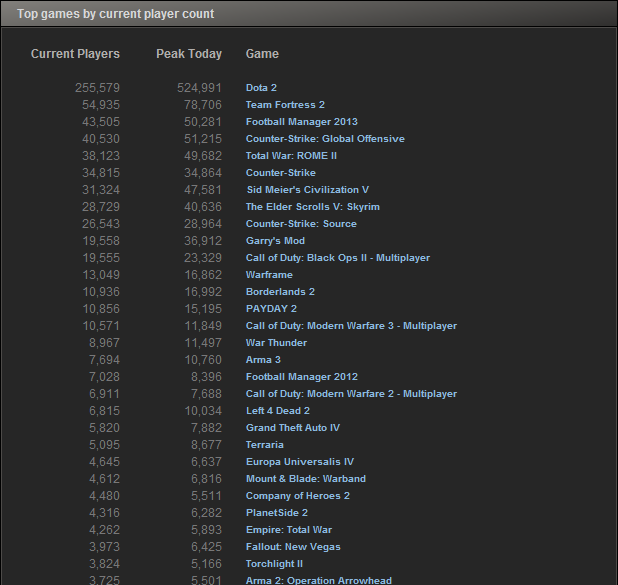
Task: Open War Thunder link
Action: click(276, 343)
